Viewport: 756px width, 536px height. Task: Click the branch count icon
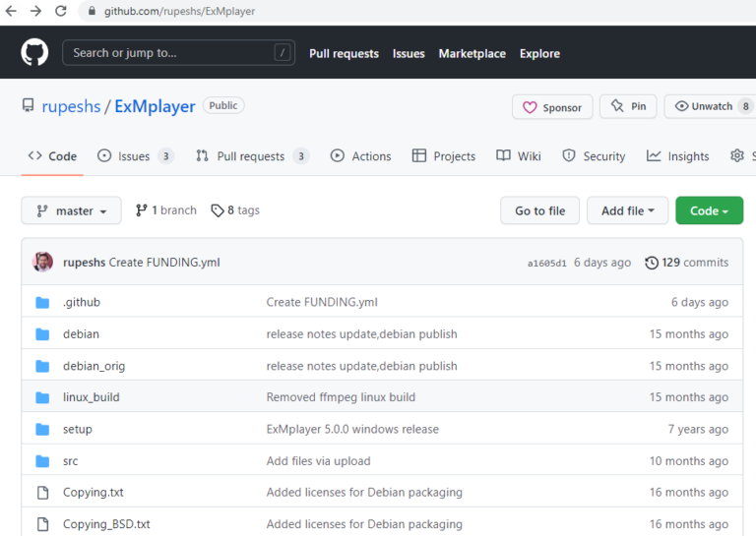click(x=141, y=210)
